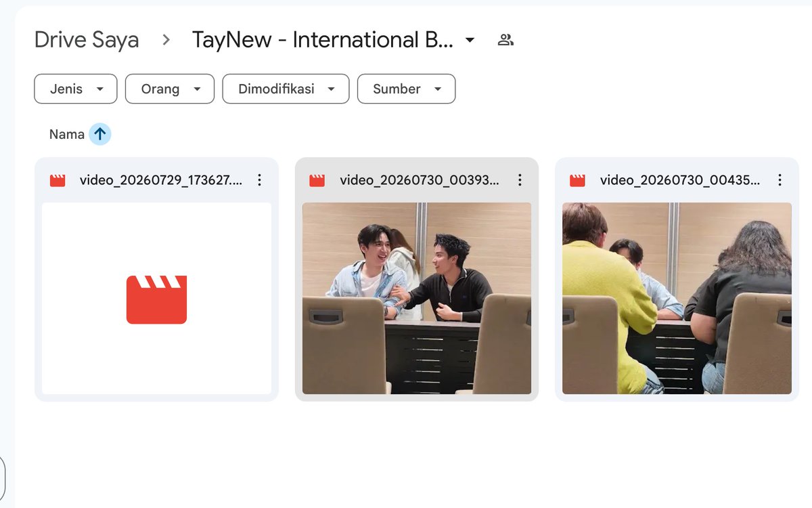Viewport: 812px width, 508px height.
Task: Click the video file icon of video_20260729_173627
Action: 58,180
